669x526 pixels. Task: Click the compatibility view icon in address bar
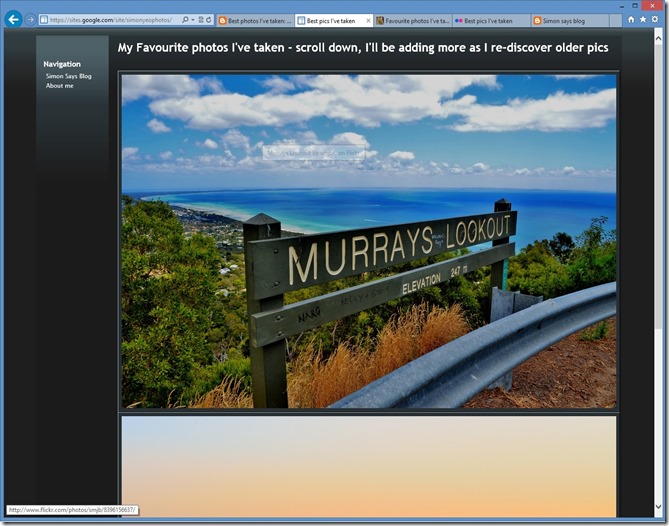201,20
